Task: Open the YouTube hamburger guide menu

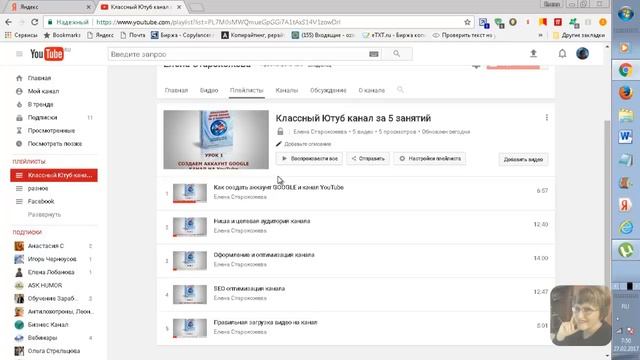Action: coord(19,54)
